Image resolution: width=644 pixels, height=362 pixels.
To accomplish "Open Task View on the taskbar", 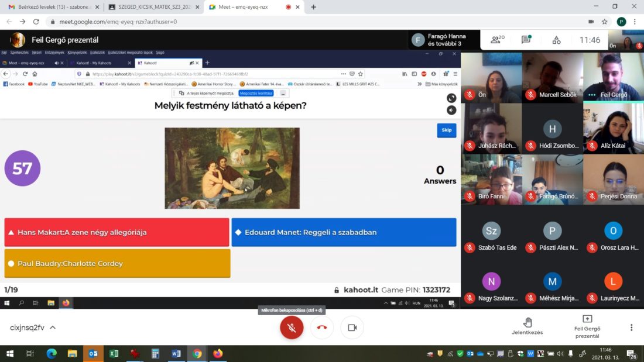I will click(30, 353).
